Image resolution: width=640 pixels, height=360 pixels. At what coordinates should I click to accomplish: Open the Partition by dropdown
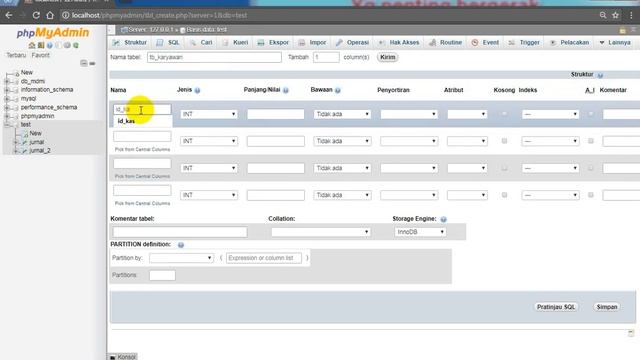pos(181,258)
